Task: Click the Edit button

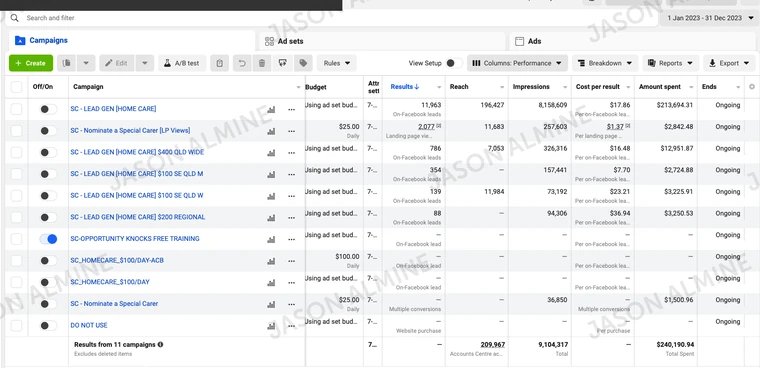Action: (117, 63)
